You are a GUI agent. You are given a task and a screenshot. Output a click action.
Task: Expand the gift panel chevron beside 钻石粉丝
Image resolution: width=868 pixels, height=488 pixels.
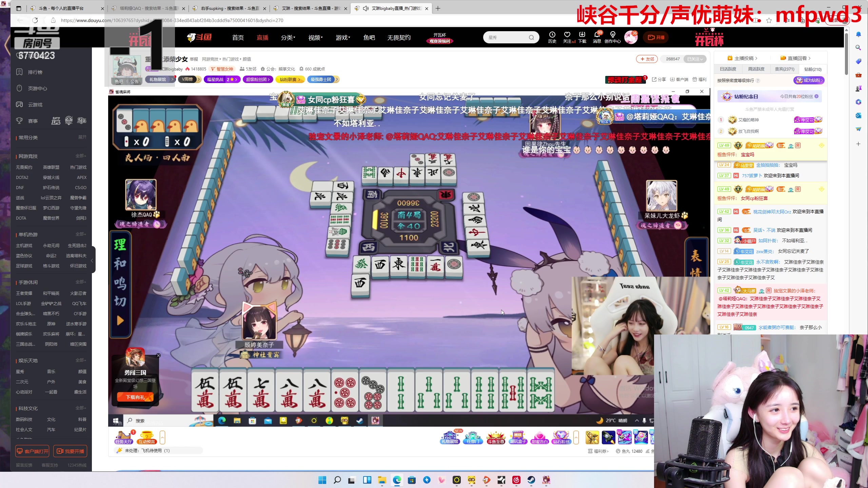pyautogui.click(x=576, y=437)
